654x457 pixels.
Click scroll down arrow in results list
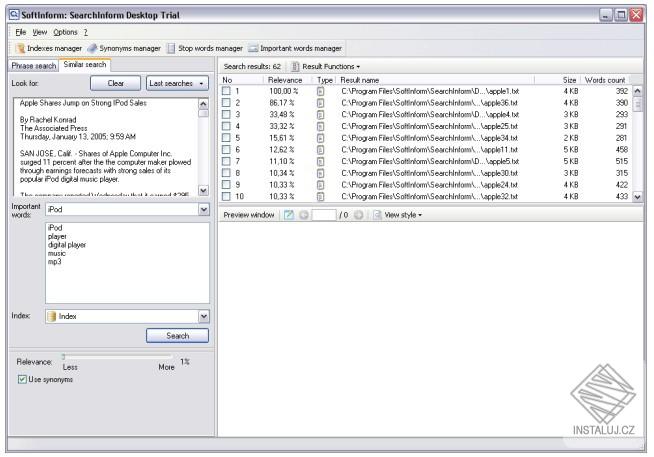tap(637, 196)
